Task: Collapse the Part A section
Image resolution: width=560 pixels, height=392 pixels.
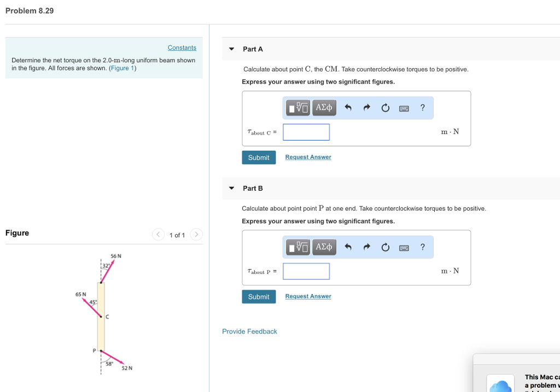Action: click(x=230, y=49)
